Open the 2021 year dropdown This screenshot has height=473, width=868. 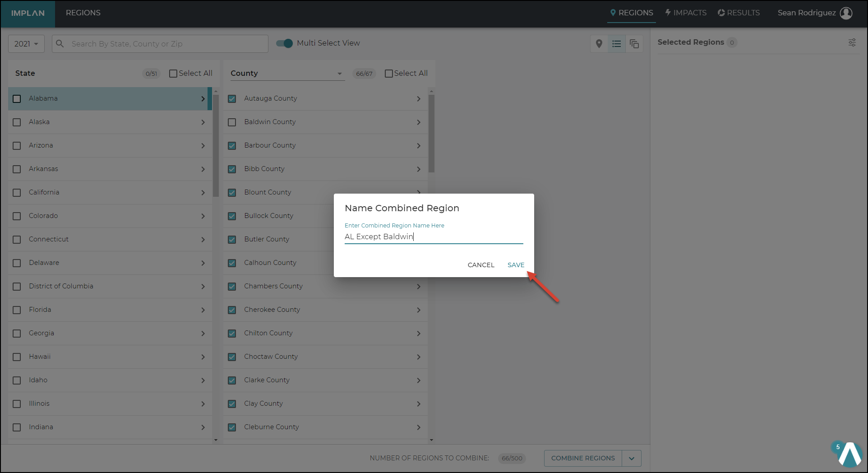[26, 44]
